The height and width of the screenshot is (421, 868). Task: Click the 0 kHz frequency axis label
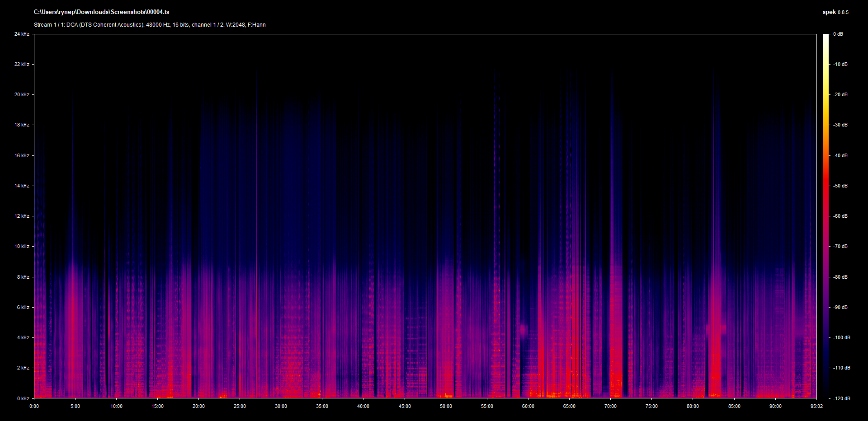click(23, 398)
